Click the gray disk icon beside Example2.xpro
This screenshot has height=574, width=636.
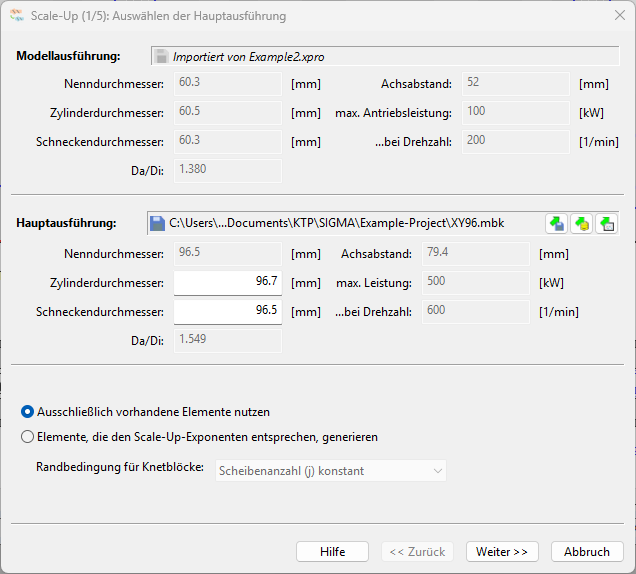point(161,56)
